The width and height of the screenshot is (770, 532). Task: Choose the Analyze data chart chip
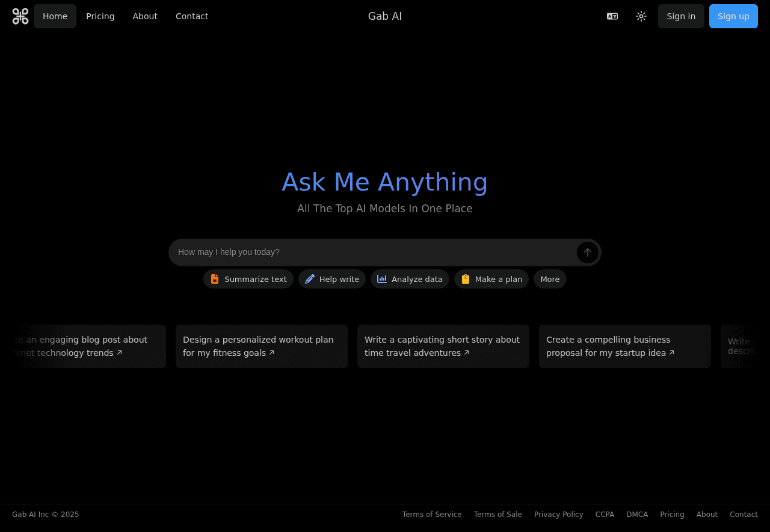point(410,279)
